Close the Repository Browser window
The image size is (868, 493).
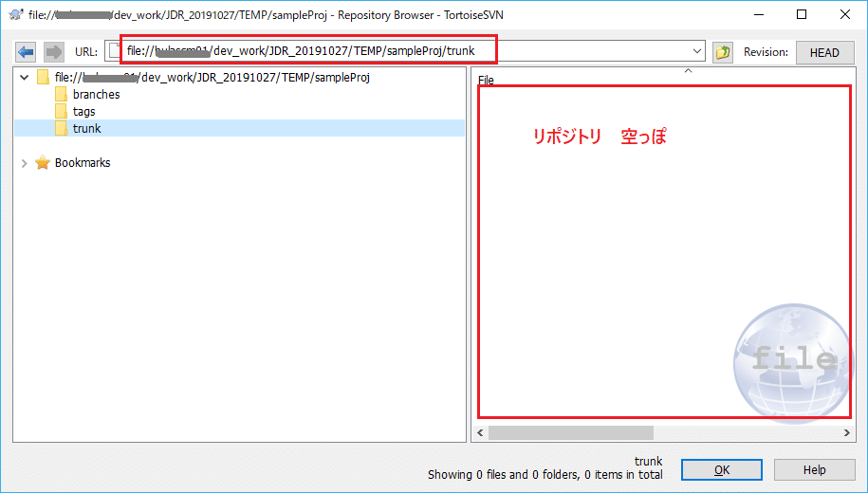point(844,15)
